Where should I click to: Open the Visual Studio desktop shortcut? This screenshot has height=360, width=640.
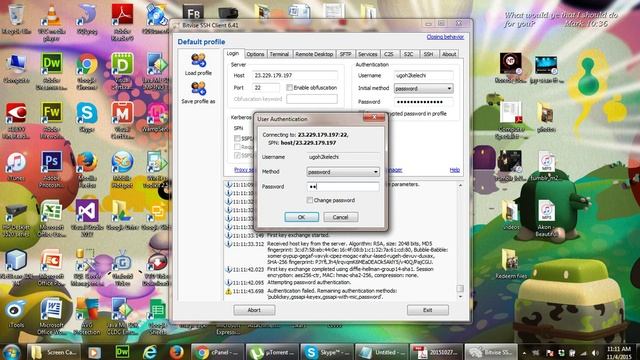coord(87,218)
